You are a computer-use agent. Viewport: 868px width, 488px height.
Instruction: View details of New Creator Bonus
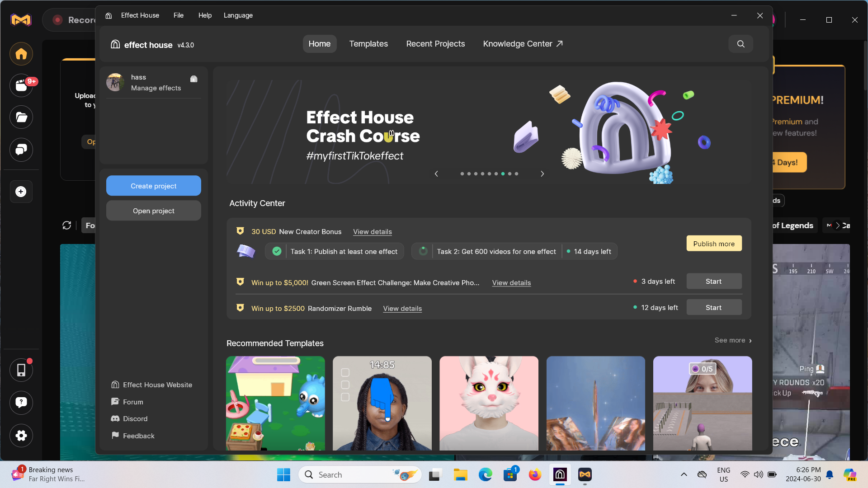[x=373, y=232]
